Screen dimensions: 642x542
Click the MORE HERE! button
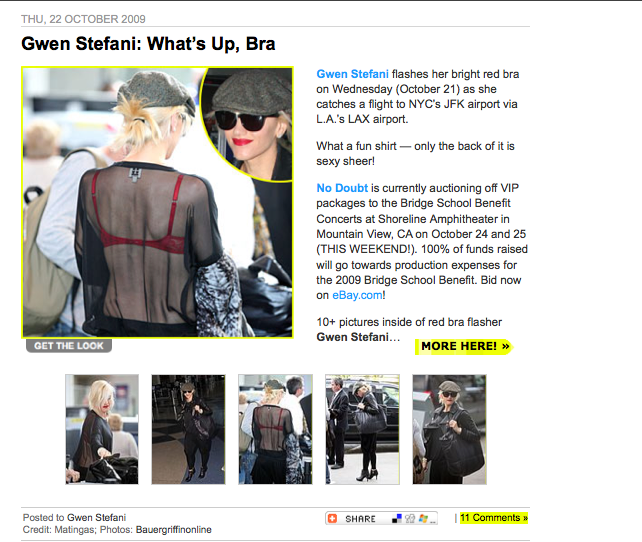point(463,347)
